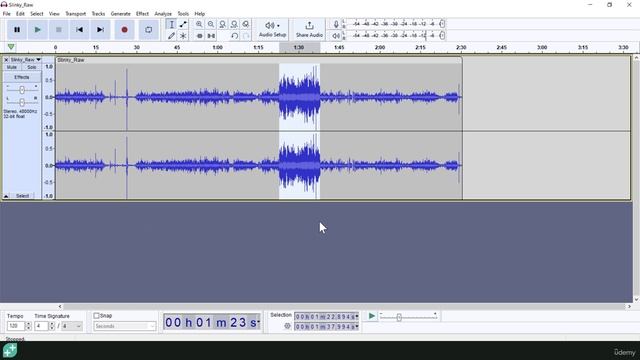Adjust the time signature numerator spinner

(x=52, y=326)
